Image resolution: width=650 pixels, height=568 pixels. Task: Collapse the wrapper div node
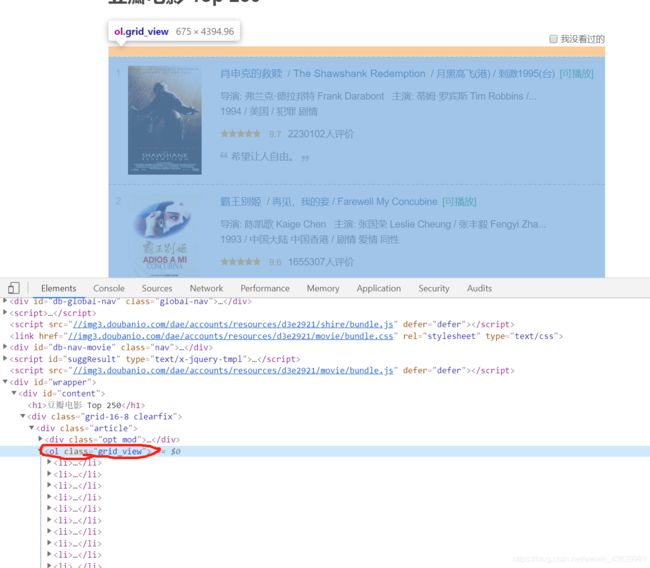tap(5, 381)
